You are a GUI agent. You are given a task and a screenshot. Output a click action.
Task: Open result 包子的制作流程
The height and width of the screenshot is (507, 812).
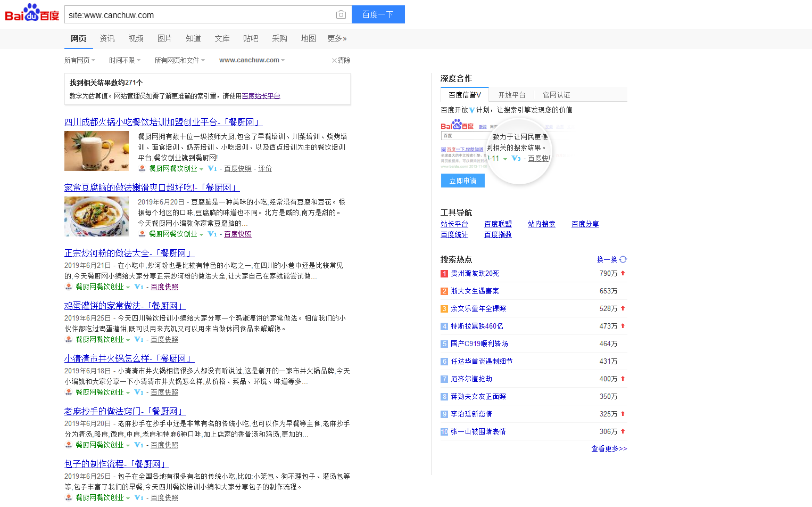pyautogui.click(x=117, y=464)
